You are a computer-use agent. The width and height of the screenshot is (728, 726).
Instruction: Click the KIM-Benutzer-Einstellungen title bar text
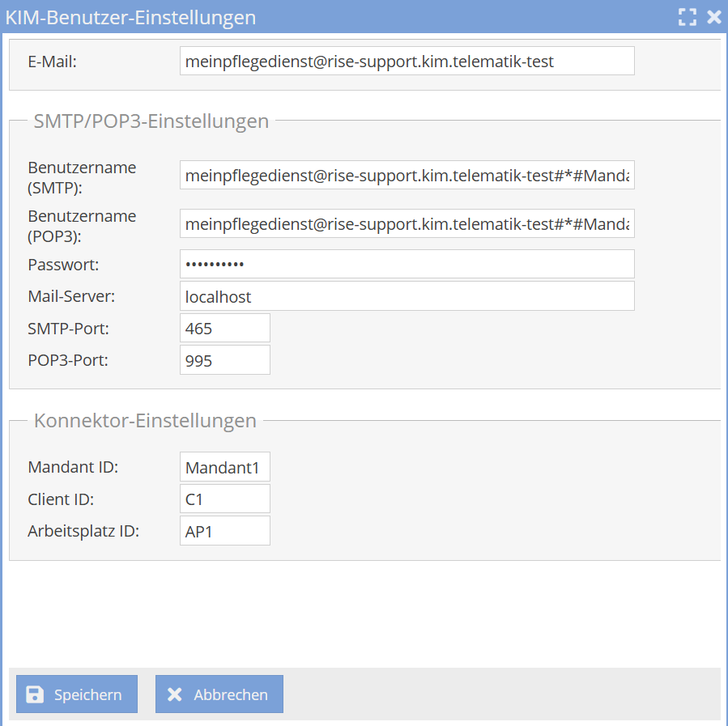pos(131,17)
